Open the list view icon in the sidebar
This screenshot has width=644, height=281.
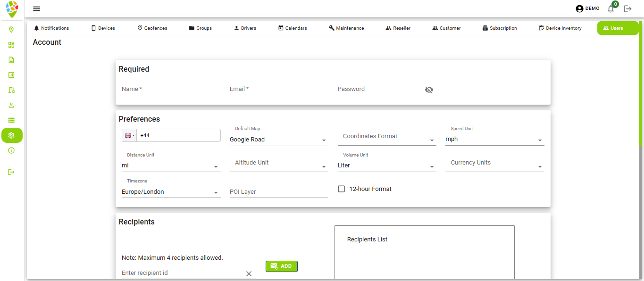pyautogui.click(x=12, y=120)
